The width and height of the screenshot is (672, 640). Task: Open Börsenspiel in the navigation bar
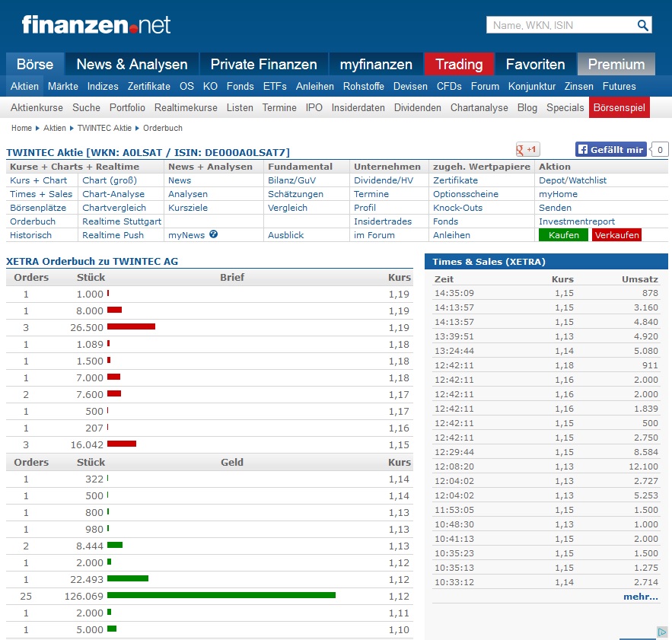tap(619, 108)
